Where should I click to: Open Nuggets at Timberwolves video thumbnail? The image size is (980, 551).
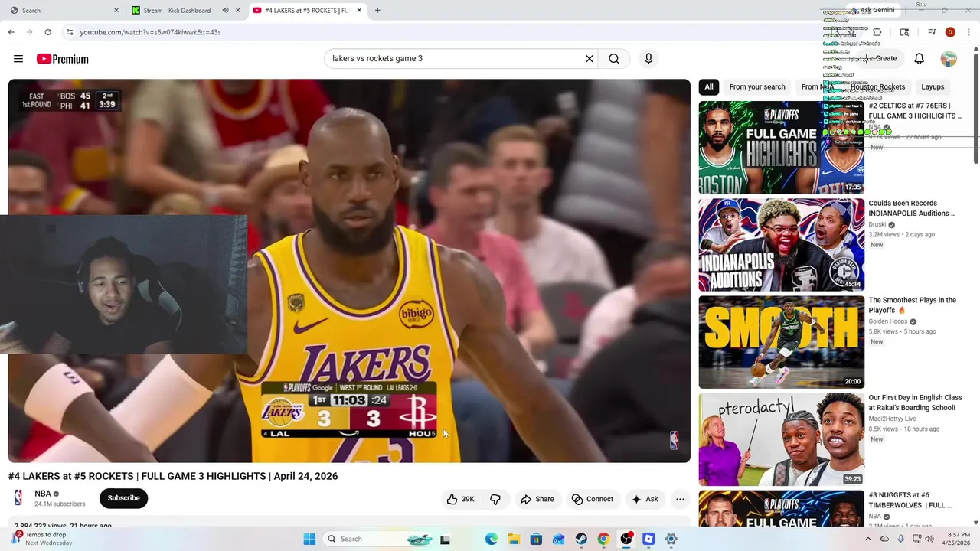[781, 508]
